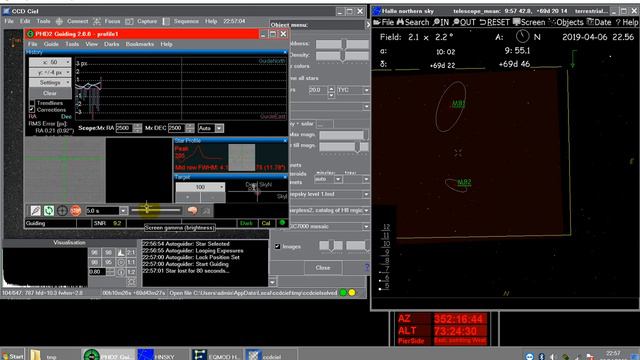
Task: Click the 20.0 magnitude stepper up arrow
Action: pyautogui.click(x=331, y=88)
